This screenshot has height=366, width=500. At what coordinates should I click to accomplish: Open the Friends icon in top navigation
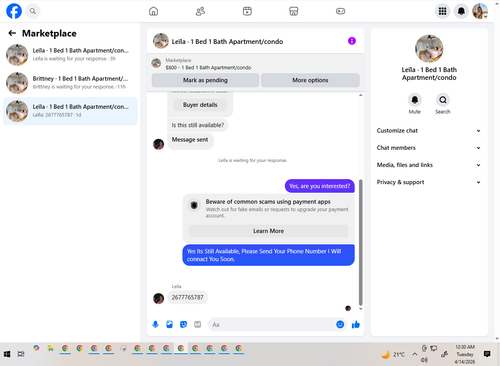tap(200, 11)
